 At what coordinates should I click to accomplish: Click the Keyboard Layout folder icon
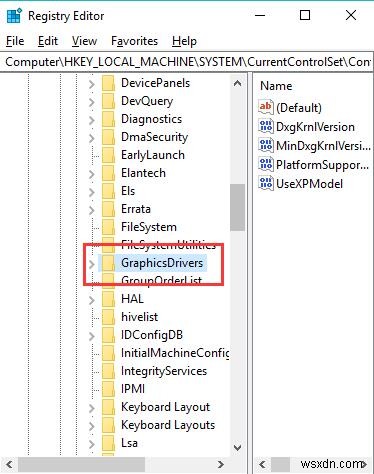(108, 407)
